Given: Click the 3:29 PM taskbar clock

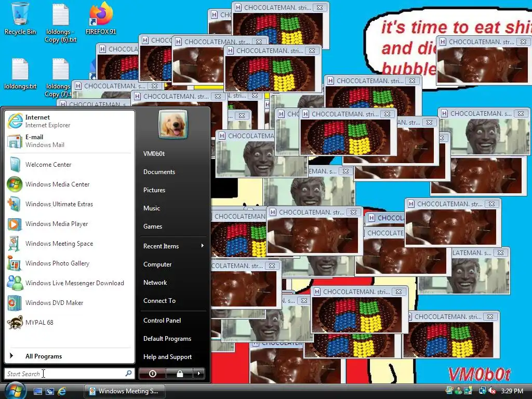Looking at the screenshot, I should pyautogui.click(x=512, y=391).
